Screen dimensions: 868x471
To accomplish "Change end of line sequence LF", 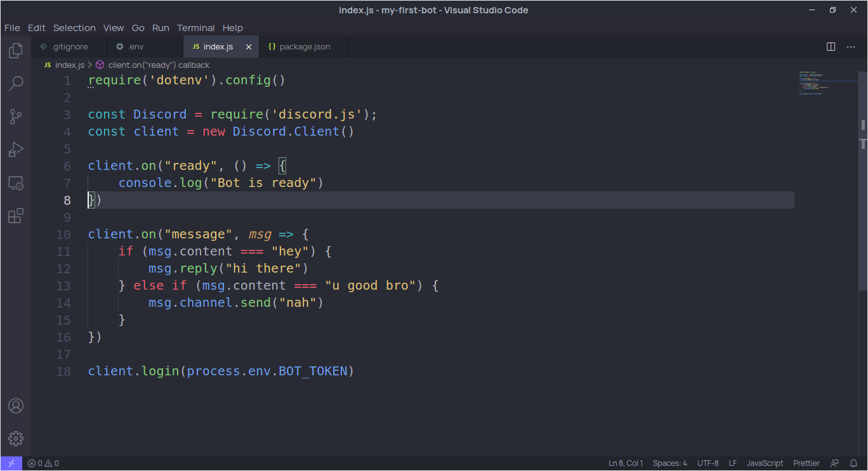I will tap(733, 463).
